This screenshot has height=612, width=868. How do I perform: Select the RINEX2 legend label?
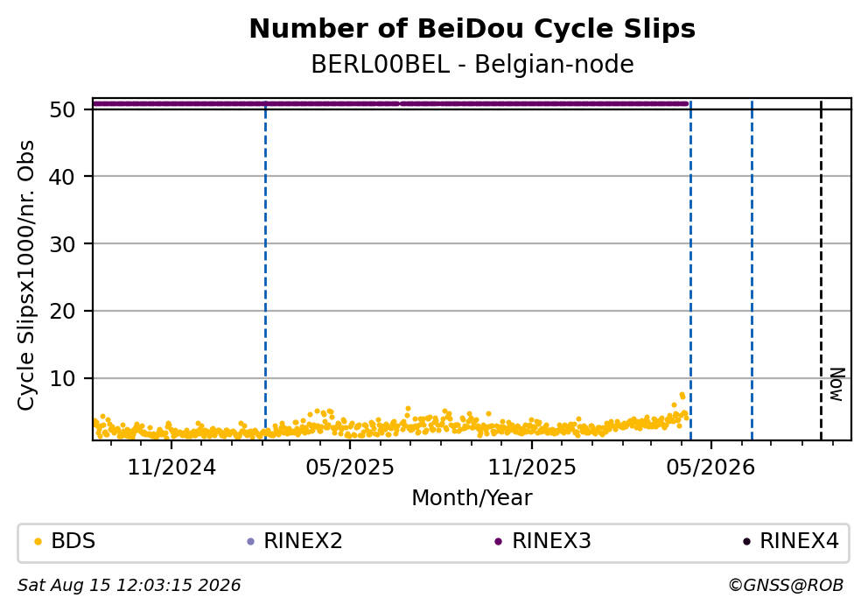point(303,541)
